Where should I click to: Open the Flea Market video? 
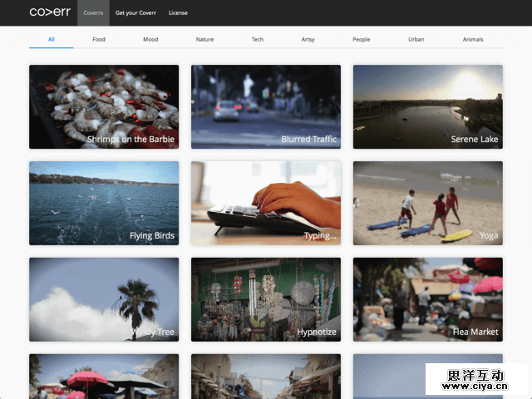coord(428,299)
